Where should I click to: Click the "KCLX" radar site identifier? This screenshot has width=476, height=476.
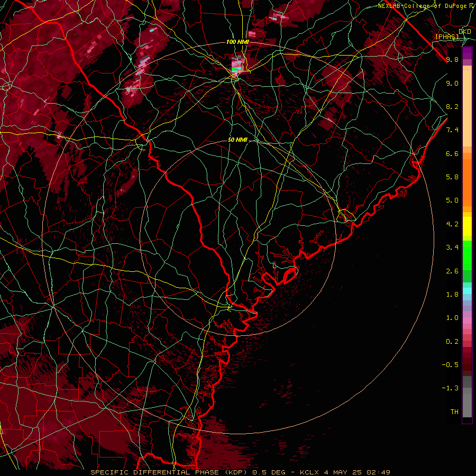pos(310,472)
